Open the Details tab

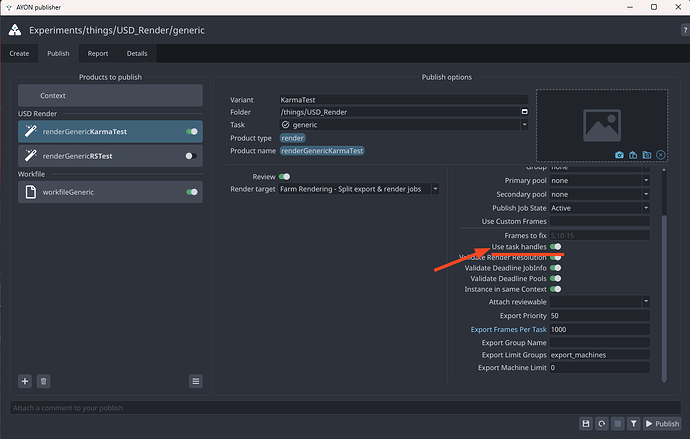(137, 53)
